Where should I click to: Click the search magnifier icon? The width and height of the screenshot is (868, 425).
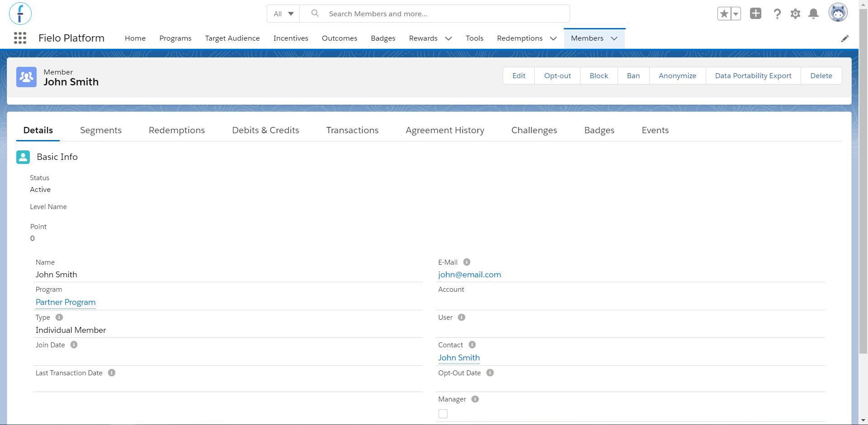tap(315, 14)
